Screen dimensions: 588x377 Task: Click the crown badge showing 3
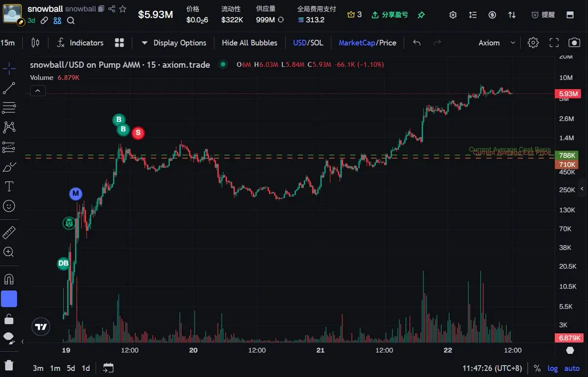(354, 15)
